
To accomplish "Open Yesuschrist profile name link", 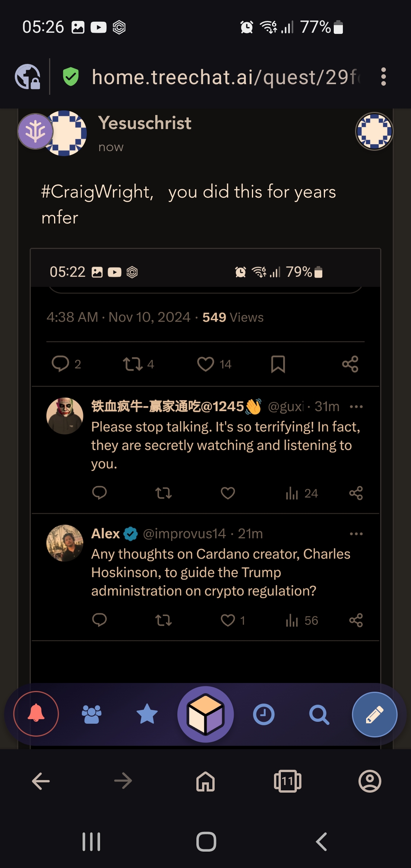I will click(x=145, y=123).
